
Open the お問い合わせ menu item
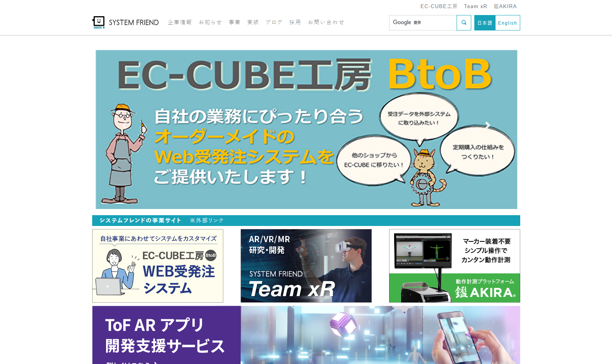pos(326,22)
